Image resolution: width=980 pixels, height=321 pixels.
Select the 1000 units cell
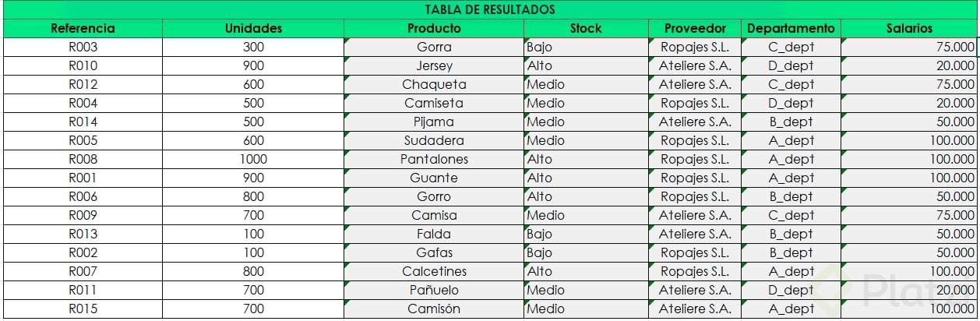253,159
